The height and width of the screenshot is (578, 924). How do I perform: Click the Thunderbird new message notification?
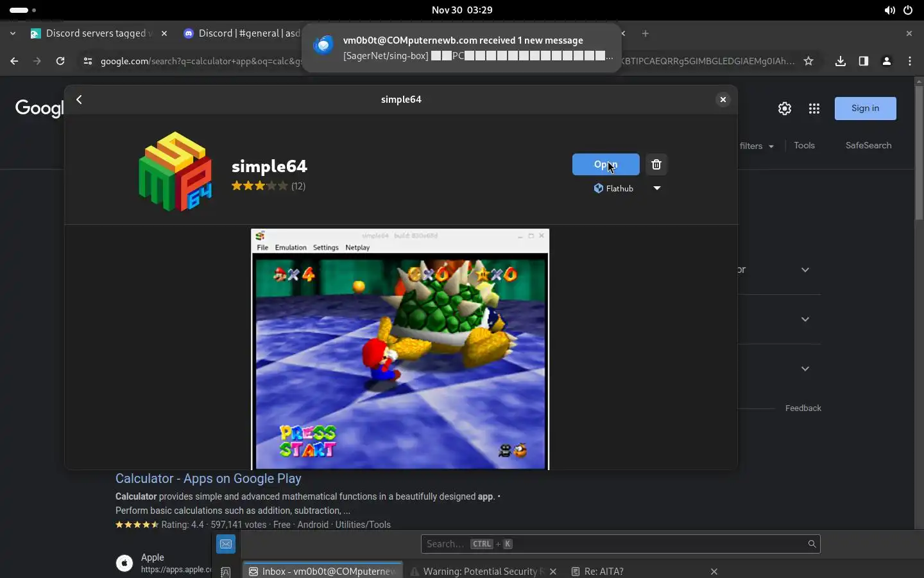[461, 48]
